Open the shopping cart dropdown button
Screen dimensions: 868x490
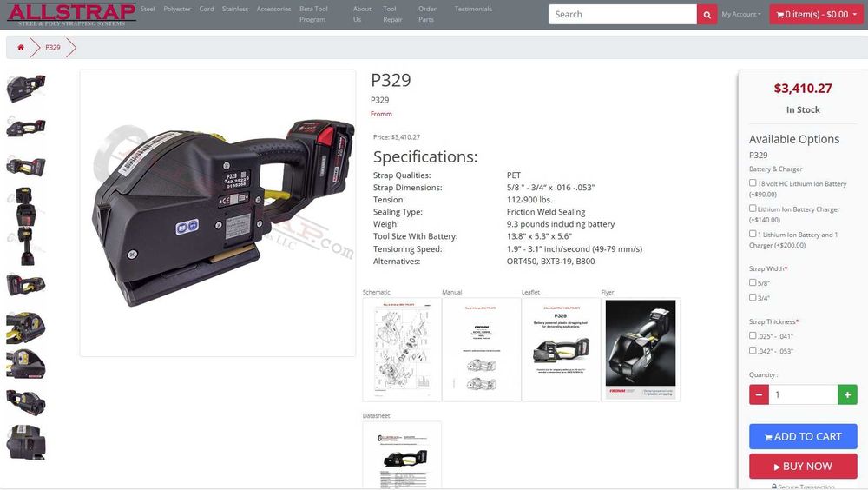tap(816, 15)
